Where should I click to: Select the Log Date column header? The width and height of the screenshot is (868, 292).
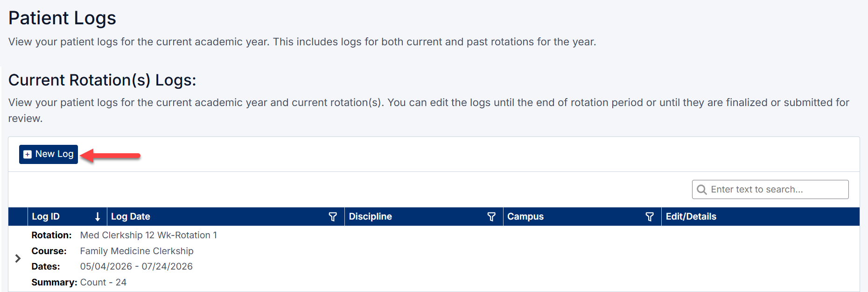[x=131, y=216]
